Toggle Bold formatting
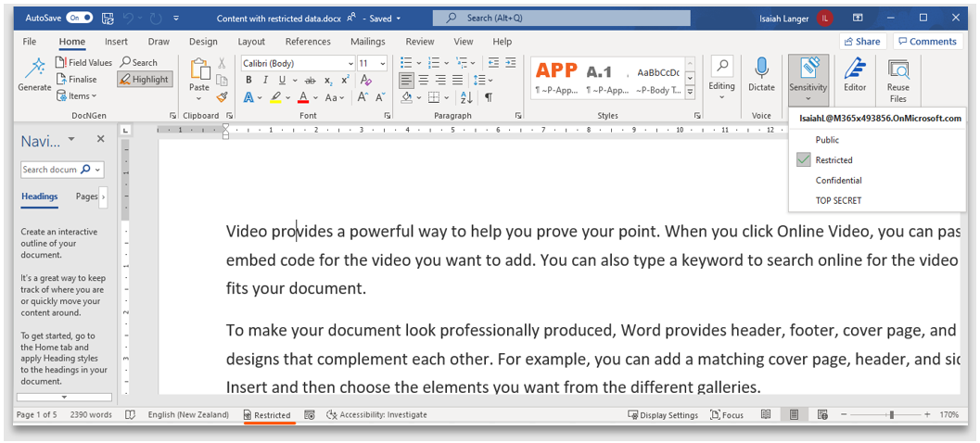This screenshot has width=980, height=443. pyautogui.click(x=248, y=80)
